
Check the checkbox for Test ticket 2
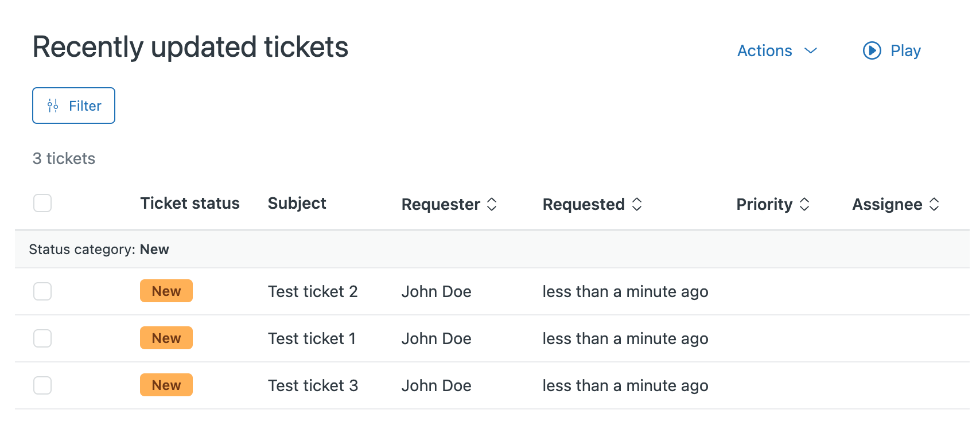42,291
